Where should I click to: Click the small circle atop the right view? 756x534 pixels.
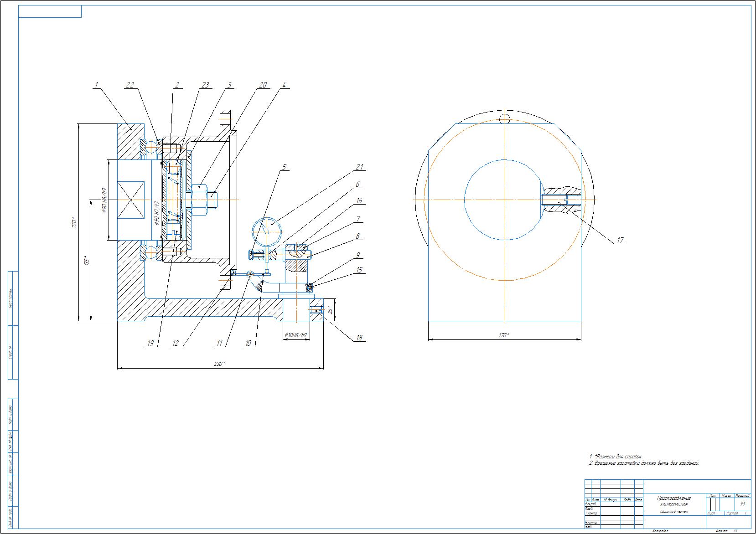(x=504, y=119)
